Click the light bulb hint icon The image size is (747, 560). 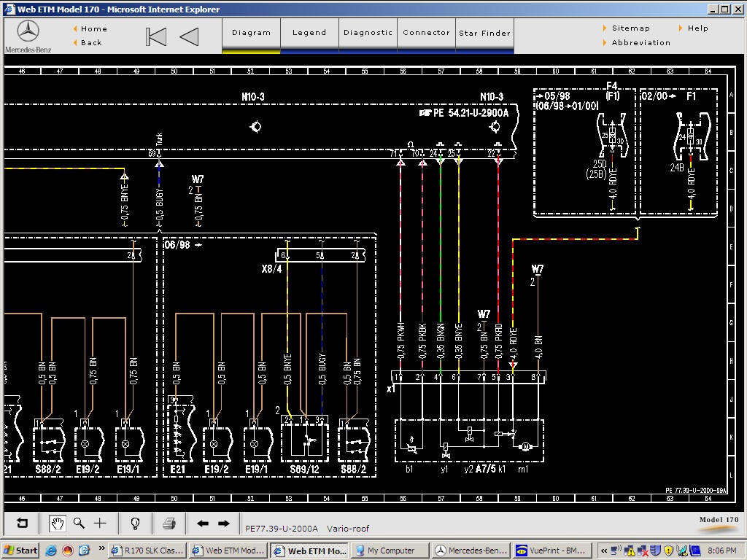pyautogui.click(x=135, y=524)
